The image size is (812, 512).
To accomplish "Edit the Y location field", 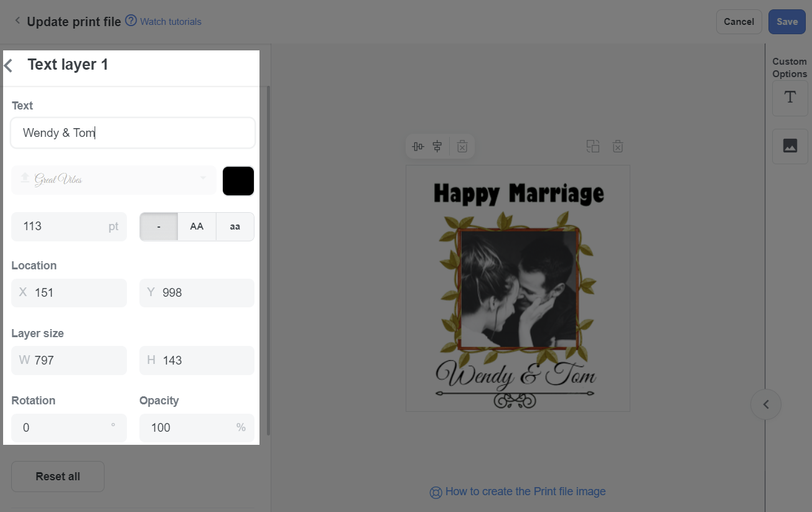I will coord(197,292).
